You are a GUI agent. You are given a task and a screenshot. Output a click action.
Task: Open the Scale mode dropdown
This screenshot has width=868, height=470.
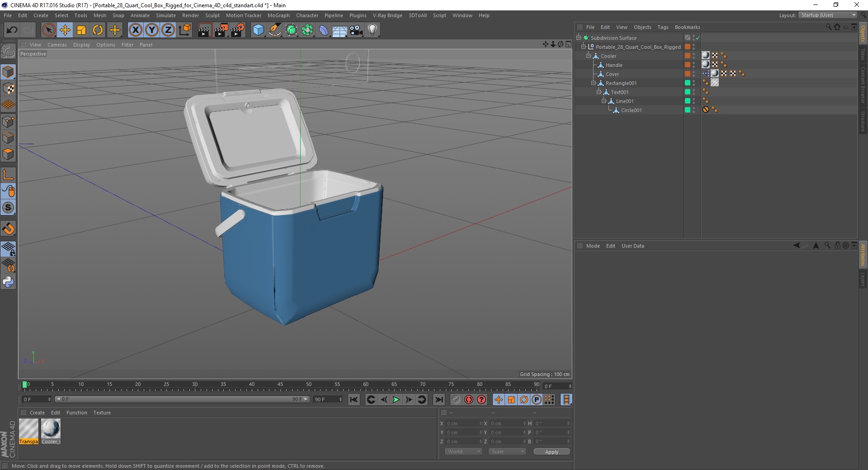507,451
